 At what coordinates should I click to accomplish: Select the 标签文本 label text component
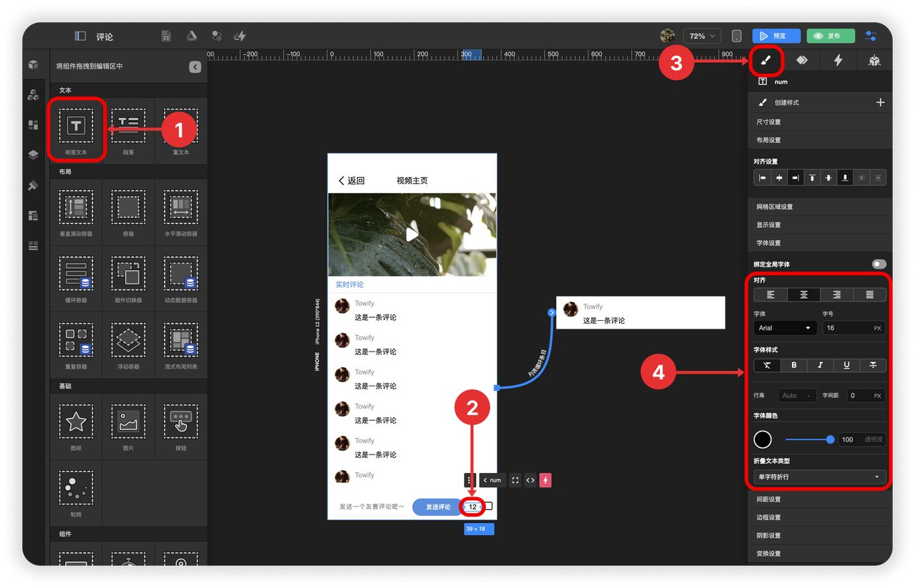[76, 131]
